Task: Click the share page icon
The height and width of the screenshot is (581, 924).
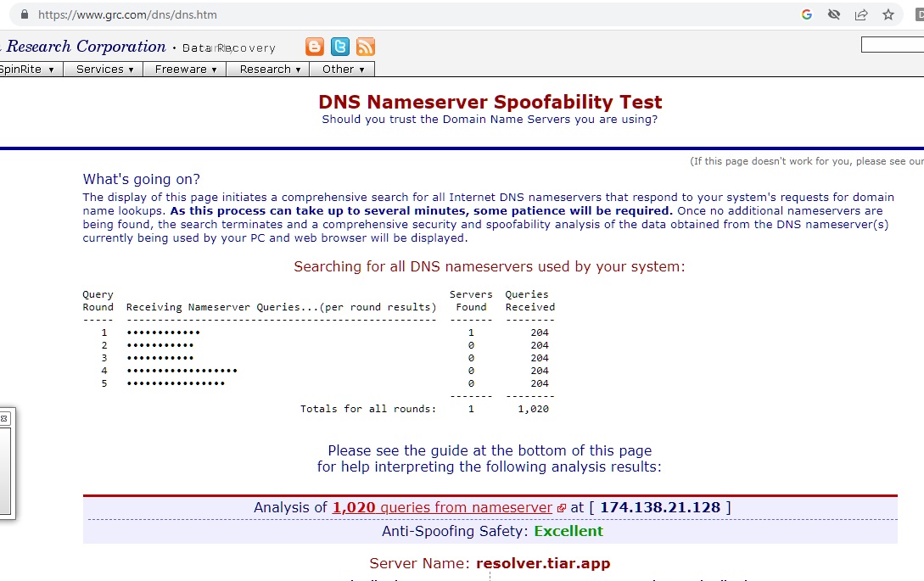Action: click(x=861, y=14)
